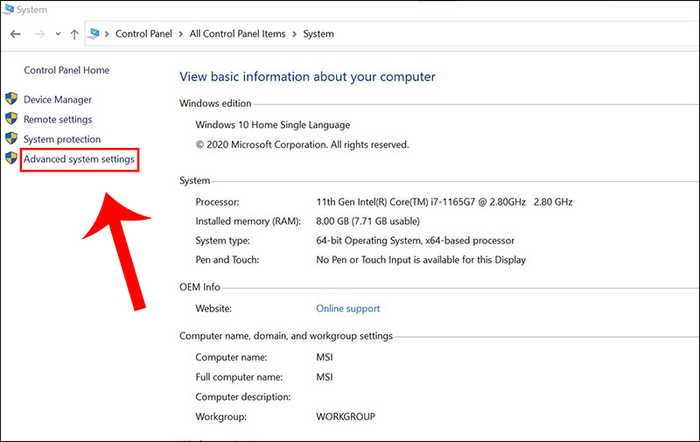
Task: Open the Online support website link
Action: tap(348, 309)
